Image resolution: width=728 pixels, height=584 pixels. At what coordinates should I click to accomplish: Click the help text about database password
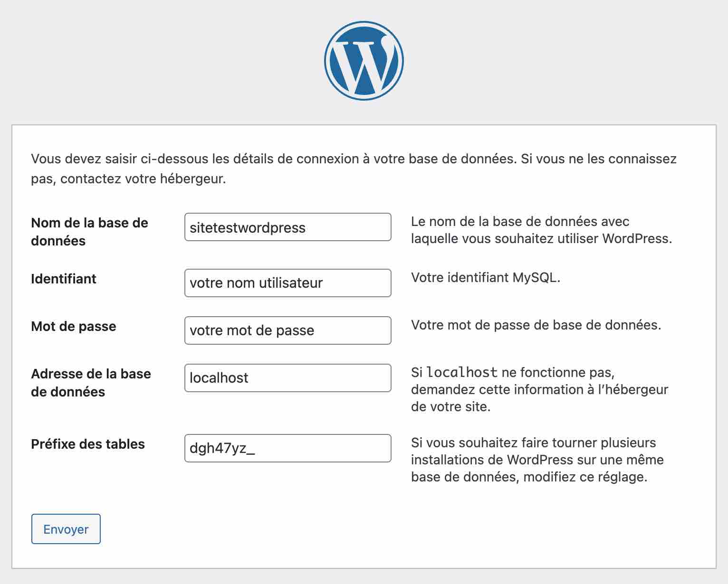(536, 325)
